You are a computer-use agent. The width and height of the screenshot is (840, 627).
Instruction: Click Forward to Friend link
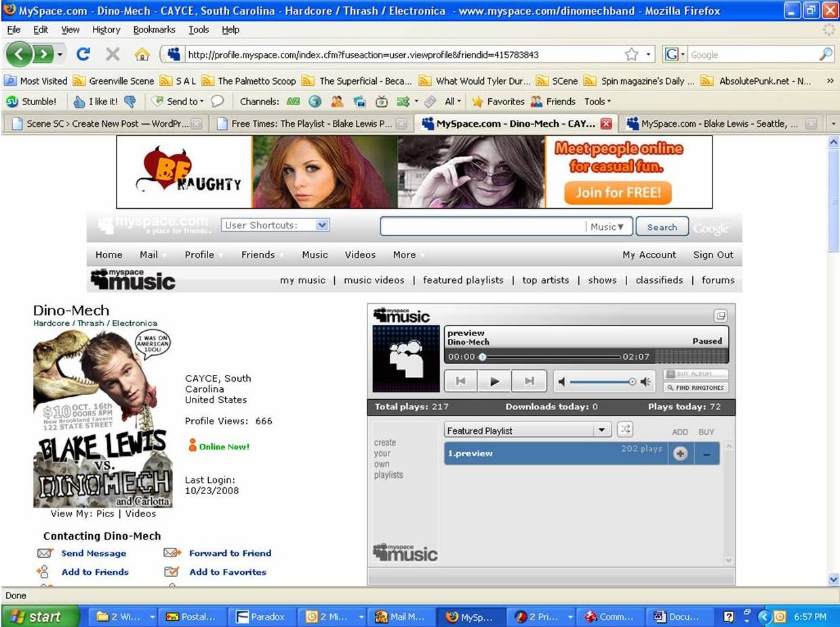point(230,553)
